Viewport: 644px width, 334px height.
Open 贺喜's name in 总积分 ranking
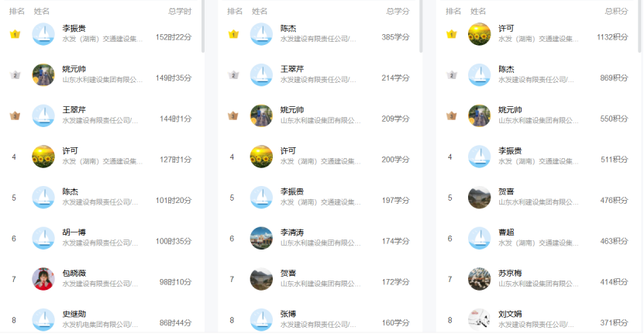tap(505, 191)
